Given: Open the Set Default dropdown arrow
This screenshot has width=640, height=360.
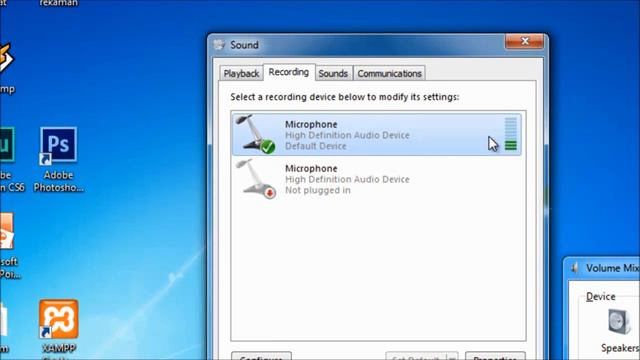Looking at the screenshot, I should (x=452, y=356).
